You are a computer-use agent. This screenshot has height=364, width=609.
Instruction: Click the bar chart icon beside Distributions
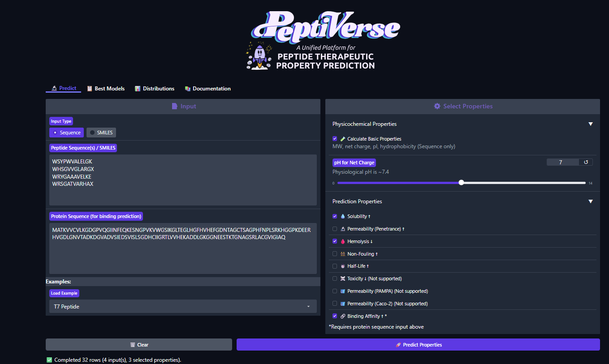(x=138, y=89)
